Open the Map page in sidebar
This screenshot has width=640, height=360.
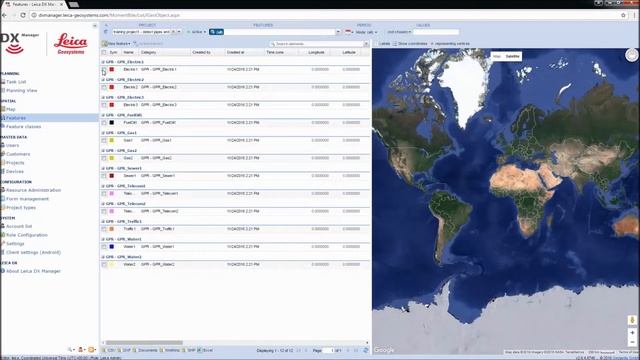point(11,109)
